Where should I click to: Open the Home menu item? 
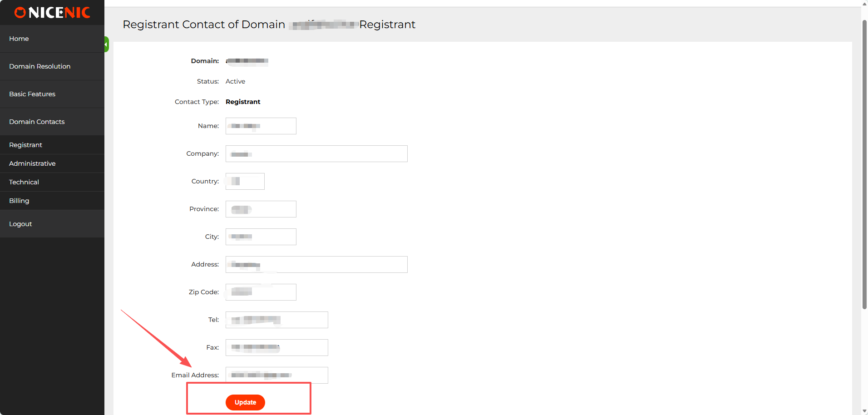click(19, 39)
